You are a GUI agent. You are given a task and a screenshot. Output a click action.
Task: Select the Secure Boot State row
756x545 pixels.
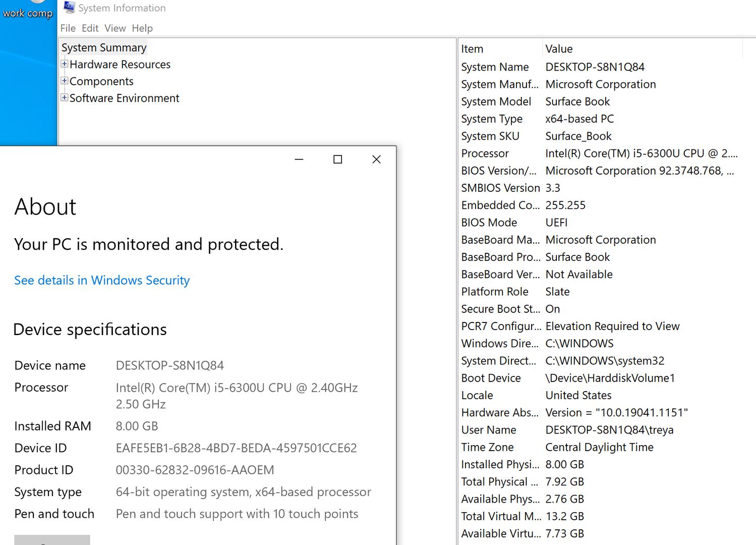click(x=499, y=309)
